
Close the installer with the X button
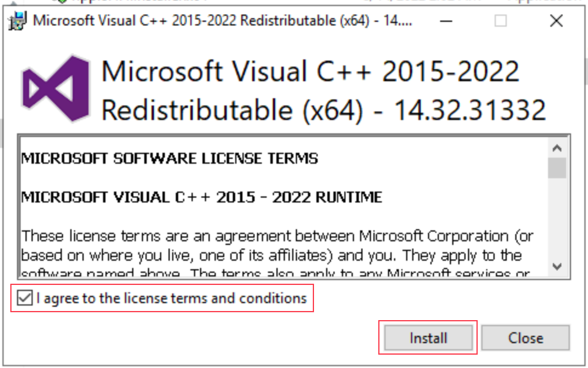click(556, 21)
